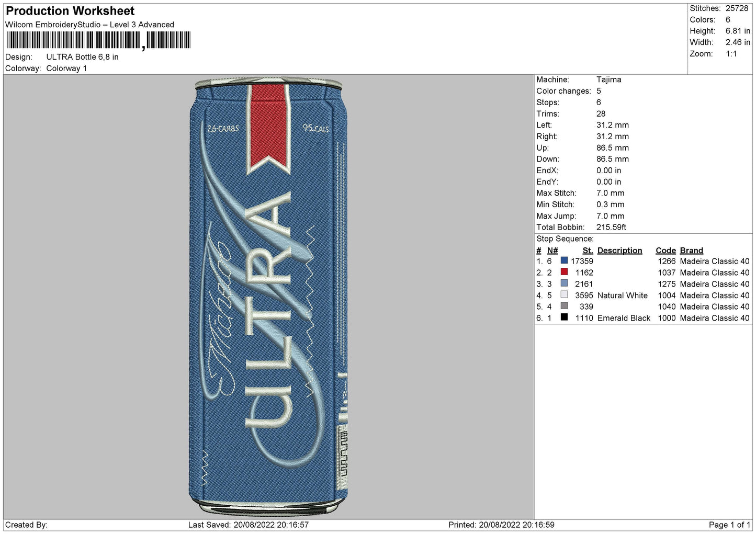Viewport: 756px width, 534px height.
Task: Click the Wilcom EmbroideryStudio – Level 3 Advanced text
Action: pyautogui.click(x=89, y=25)
